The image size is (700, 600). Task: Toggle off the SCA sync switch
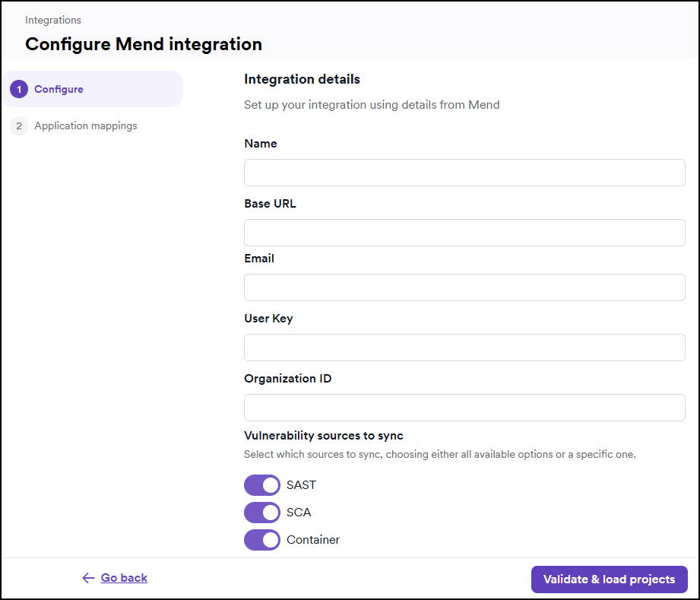click(x=261, y=513)
